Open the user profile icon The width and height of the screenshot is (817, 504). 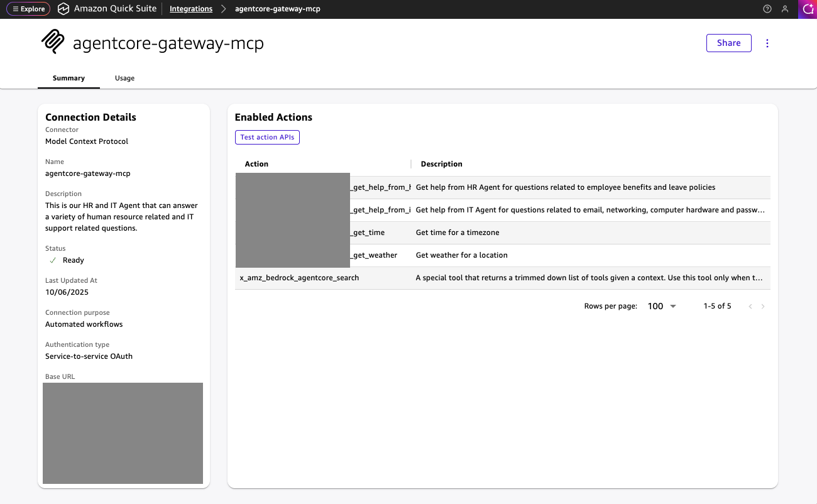(784, 9)
